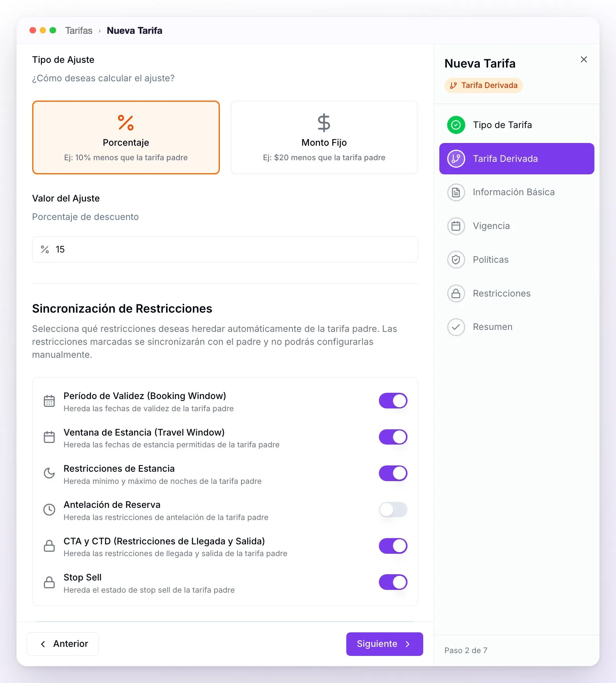The height and width of the screenshot is (683, 616).
Task: Switch off Ventana de Estancia toggle
Action: click(393, 437)
